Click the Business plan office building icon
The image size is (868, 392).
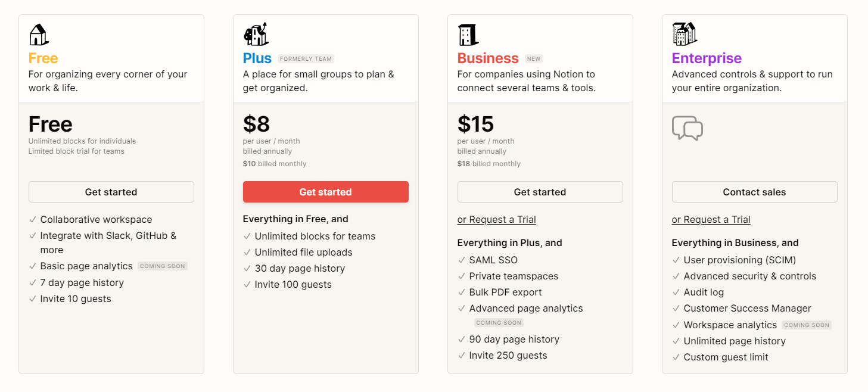(x=468, y=35)
